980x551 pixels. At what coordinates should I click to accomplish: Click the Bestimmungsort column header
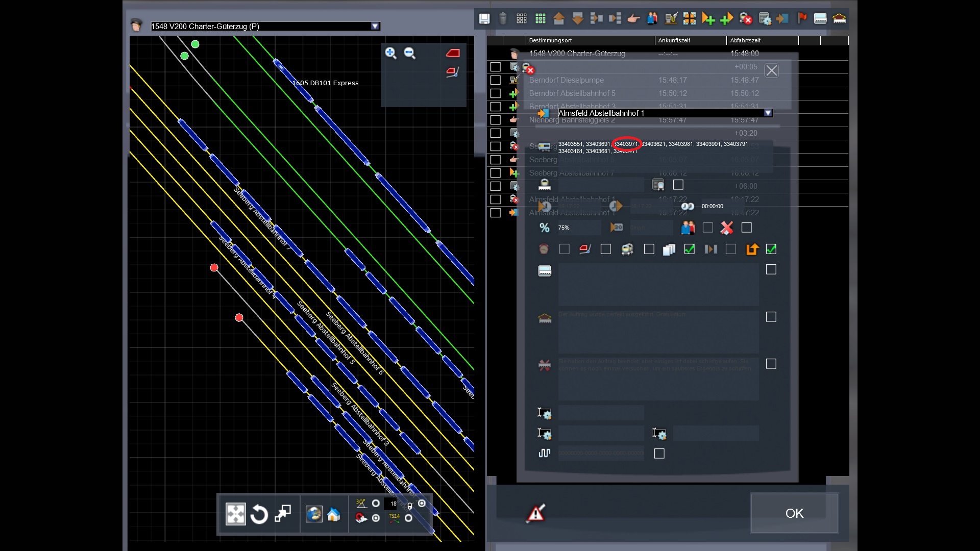click(550, 40)
